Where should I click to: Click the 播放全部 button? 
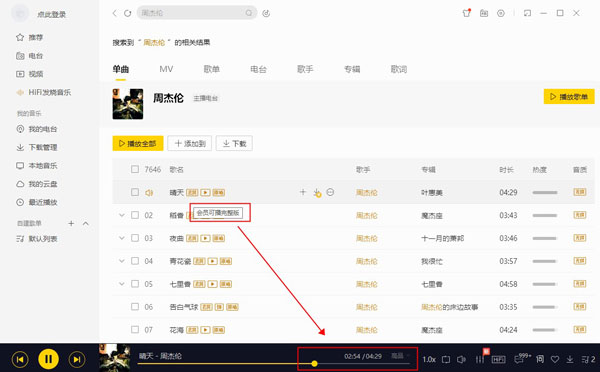click(138, 144)
